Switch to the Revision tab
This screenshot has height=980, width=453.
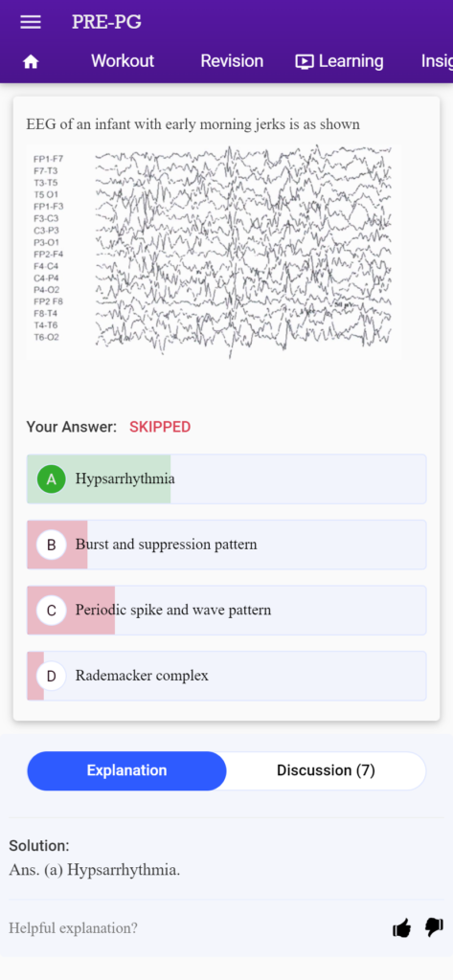pos(232,61)
